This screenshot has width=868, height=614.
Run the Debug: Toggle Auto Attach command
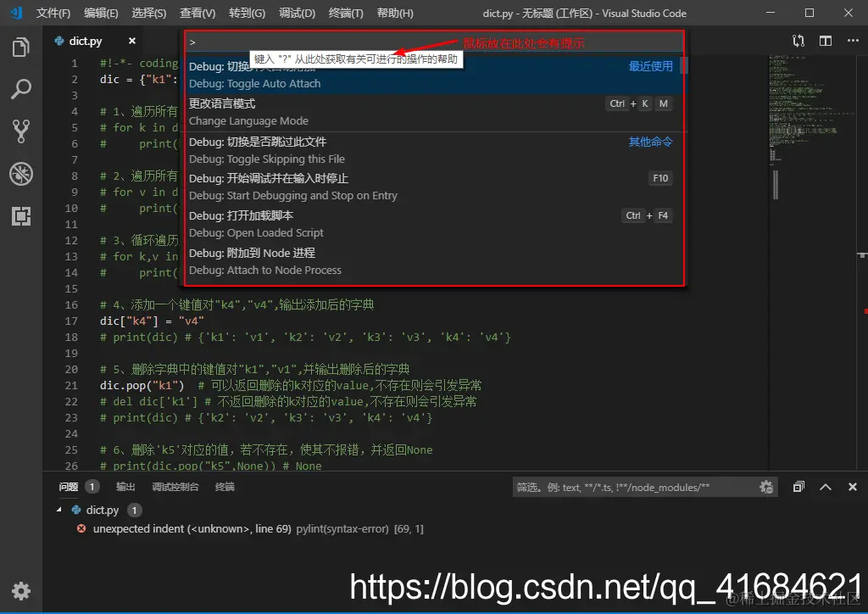[x=435, y=75]
